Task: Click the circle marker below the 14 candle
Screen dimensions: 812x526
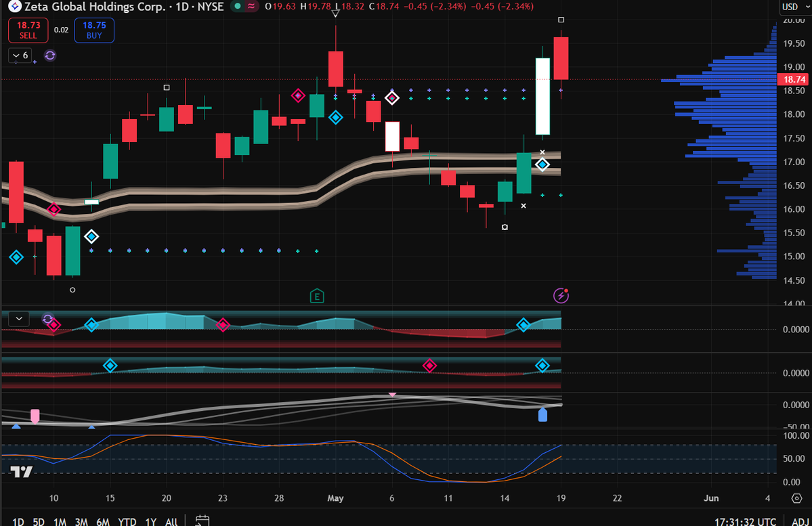Action: [505, 227]
